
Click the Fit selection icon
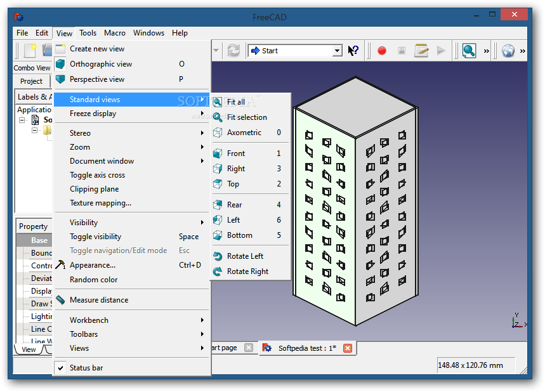[x=218, y=117]
